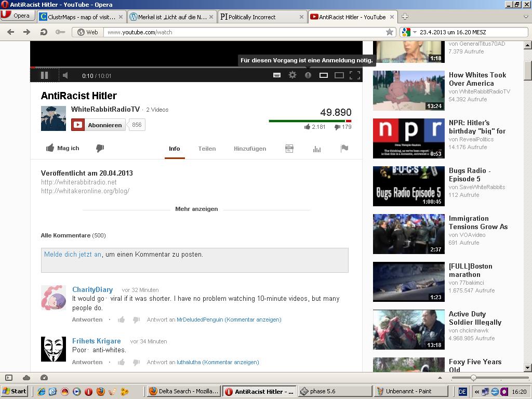Switch to the Delta Search Mozilla taskbar window
The width and height of the screenshot is (532, 399).
[x=184, y=391]
